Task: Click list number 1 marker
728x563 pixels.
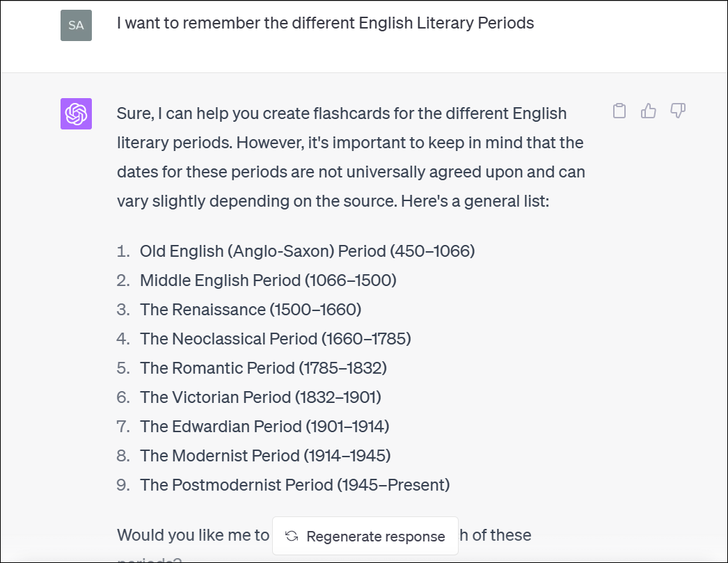Action: pos(123,251)
